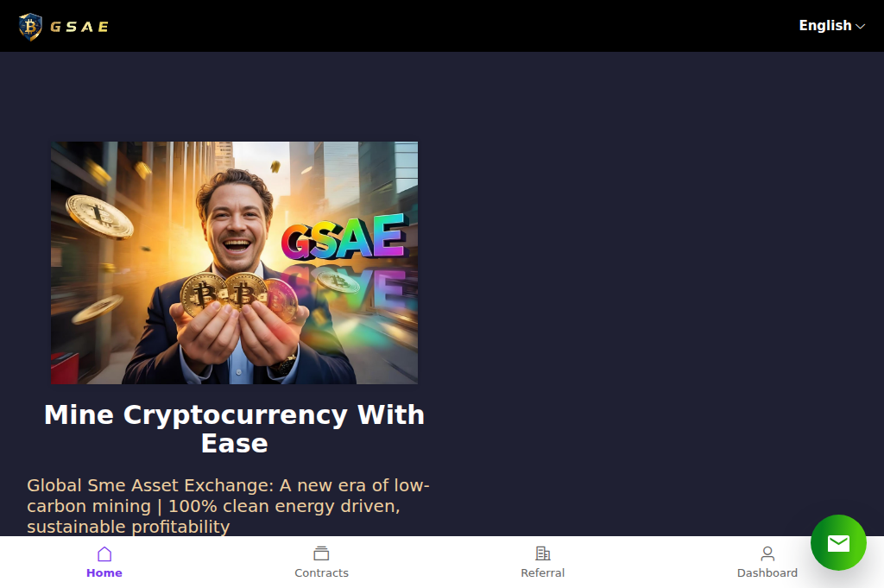Click the GSAE bitcoin shield logo
Image resolution: width=884 pixels, height=588 pixels.
tap(30, 27)
